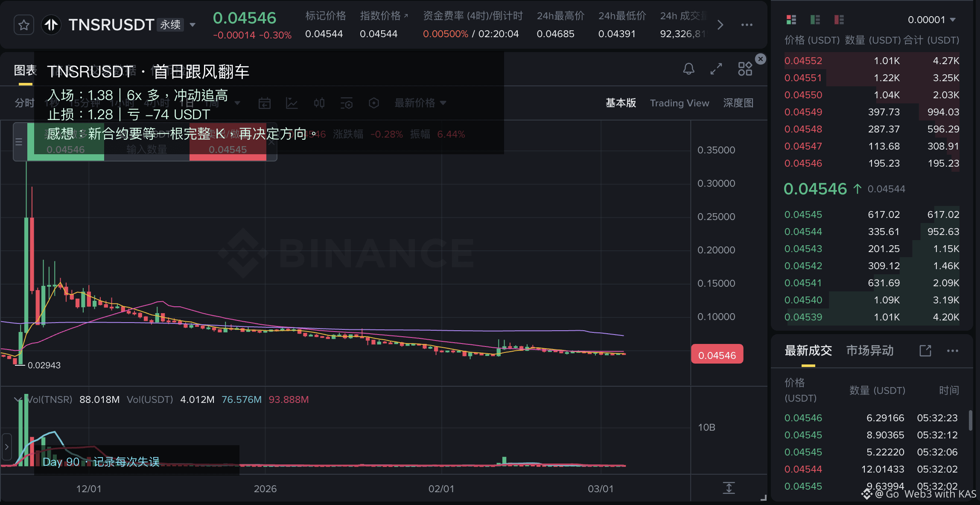This screenshot has height=505, width=980.
Task: Select bid price 0.04543 in order book
Action: 803,249
